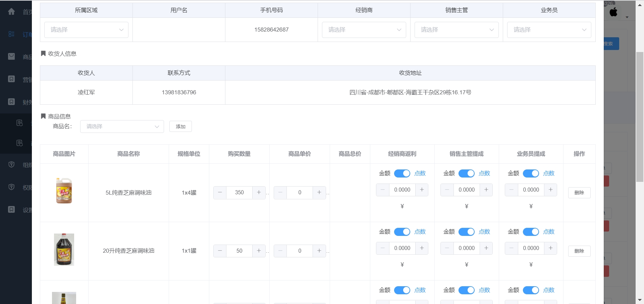The width and height of the screenshot is (644, 304).
Task: Increase purchase quantity for 5L纯香芝麻调味油
Action: pyautogui.click(x=259, y=193)
